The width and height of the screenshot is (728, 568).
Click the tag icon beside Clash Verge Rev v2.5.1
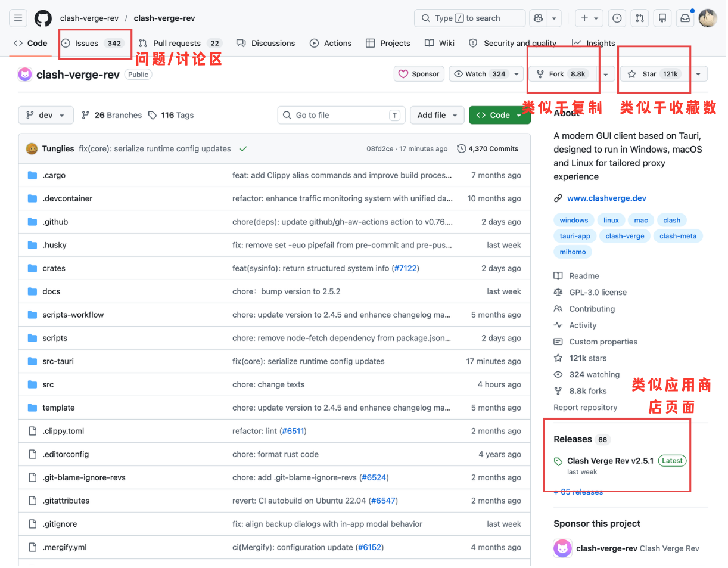[x=558, y=461]
